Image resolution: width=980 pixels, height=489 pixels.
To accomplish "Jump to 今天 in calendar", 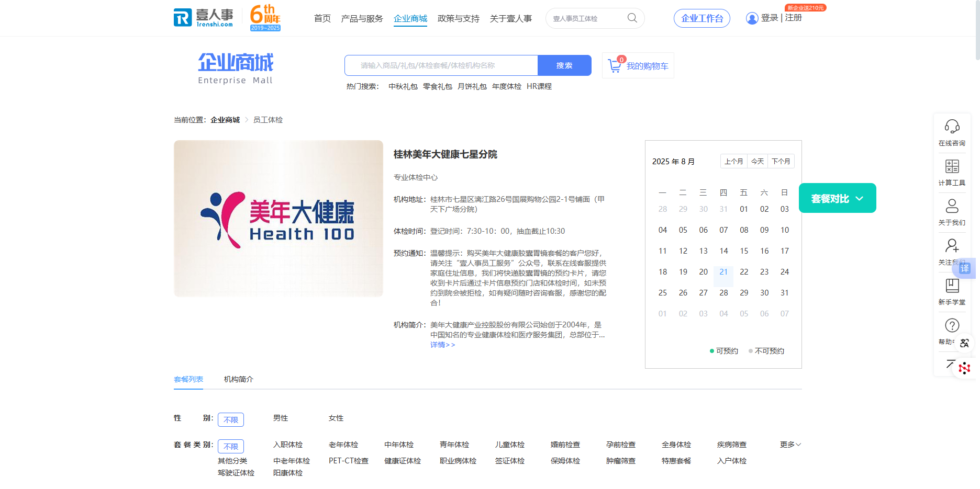I will coord(758,161).
